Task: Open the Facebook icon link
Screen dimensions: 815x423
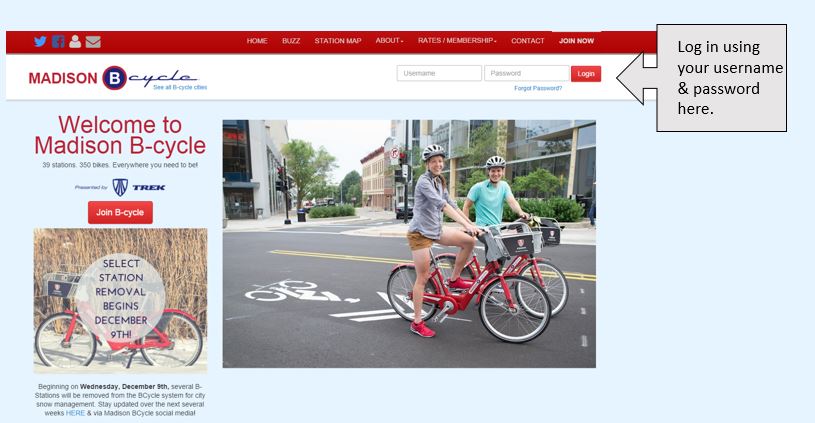Action: [x=58, y=42]
